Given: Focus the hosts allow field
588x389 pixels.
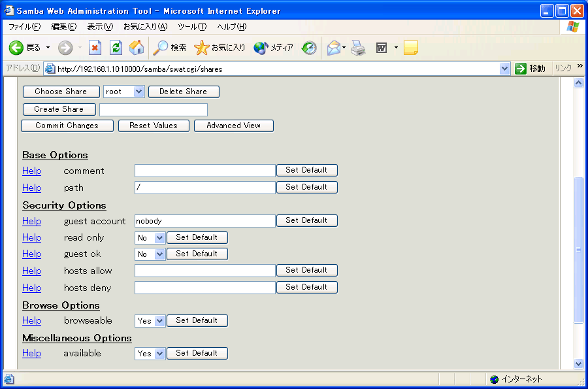Looking at the screenshot, I should 205,271.
